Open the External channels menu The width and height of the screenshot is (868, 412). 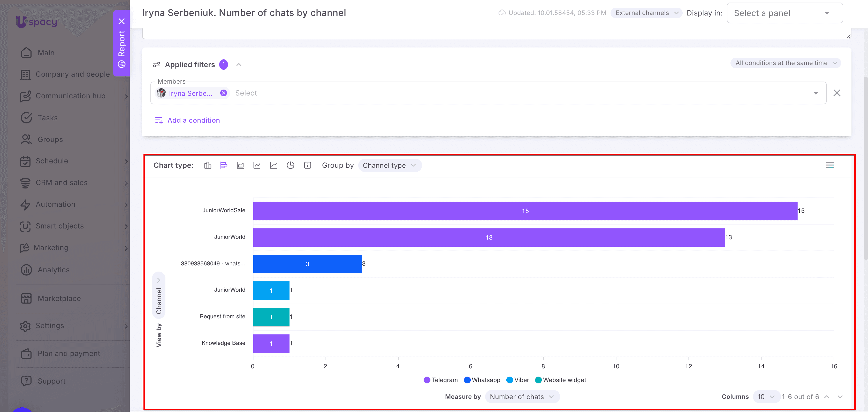pos(647,13)
